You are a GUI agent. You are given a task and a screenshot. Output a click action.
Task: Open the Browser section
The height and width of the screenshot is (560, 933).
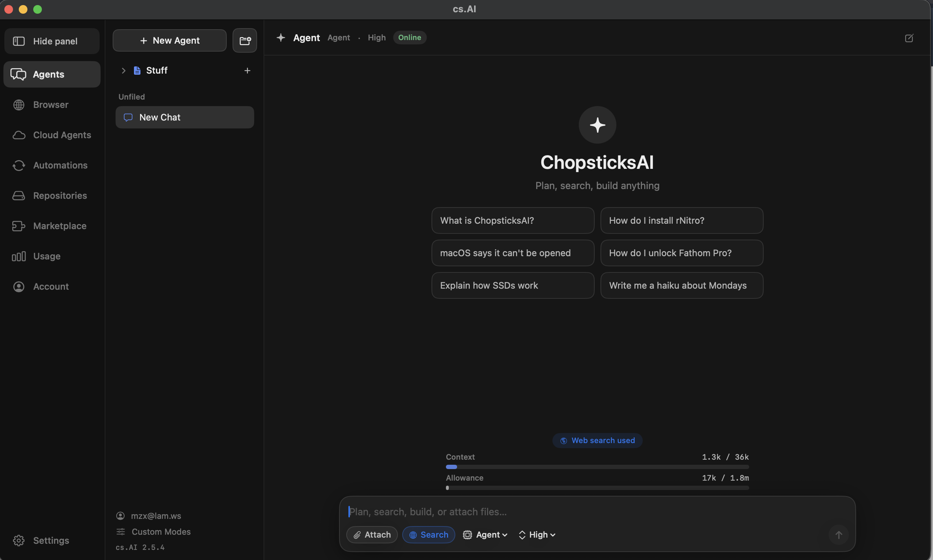52,105
